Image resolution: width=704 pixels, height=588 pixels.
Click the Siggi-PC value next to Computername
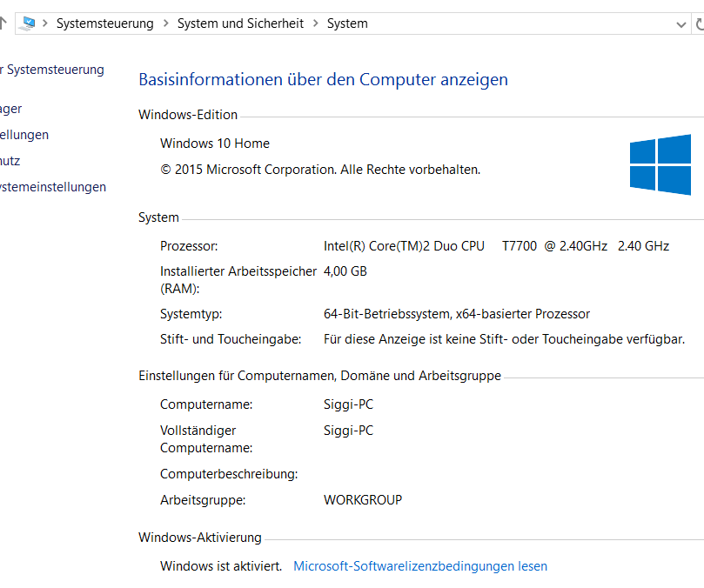[348, 404]
